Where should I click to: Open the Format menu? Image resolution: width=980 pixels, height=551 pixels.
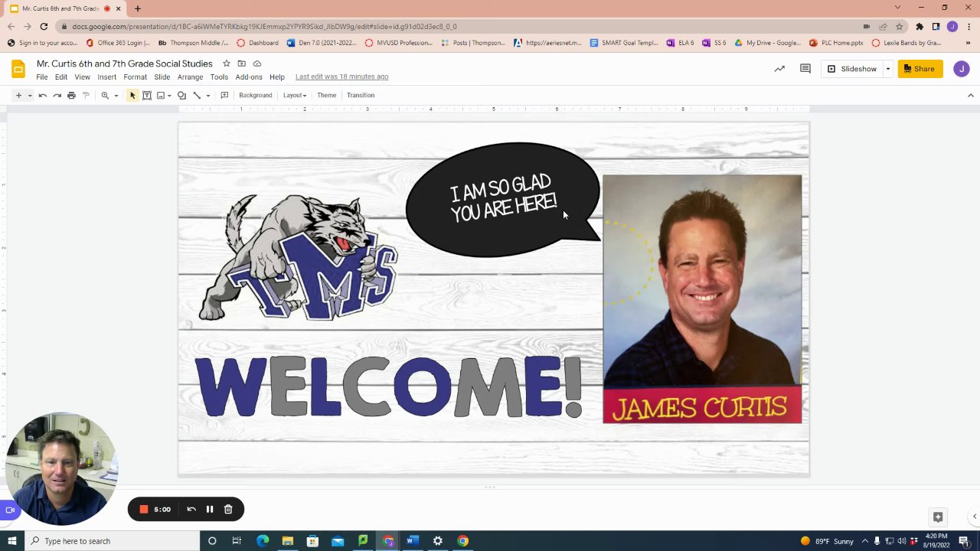click(136, 77)
